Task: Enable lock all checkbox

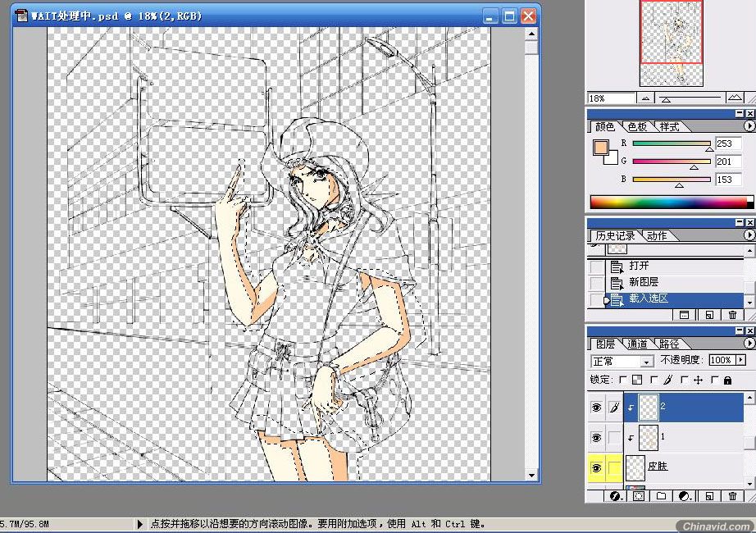Action: pyautogui.click(x=714, y=380)
